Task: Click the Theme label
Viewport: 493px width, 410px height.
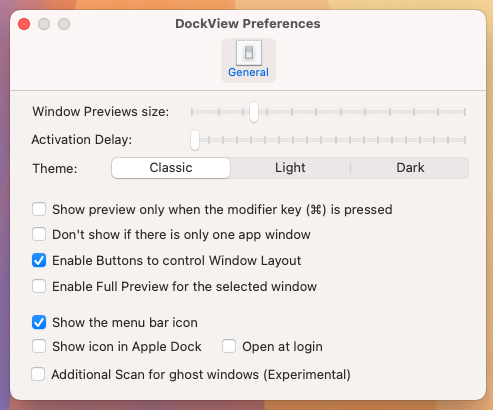Action: coord(55,168)
